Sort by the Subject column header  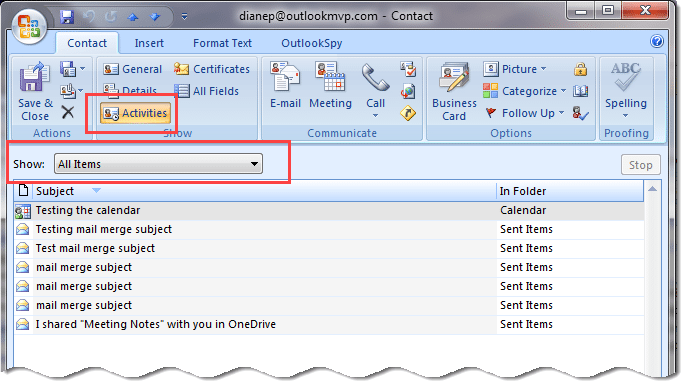tap(264, 191)
